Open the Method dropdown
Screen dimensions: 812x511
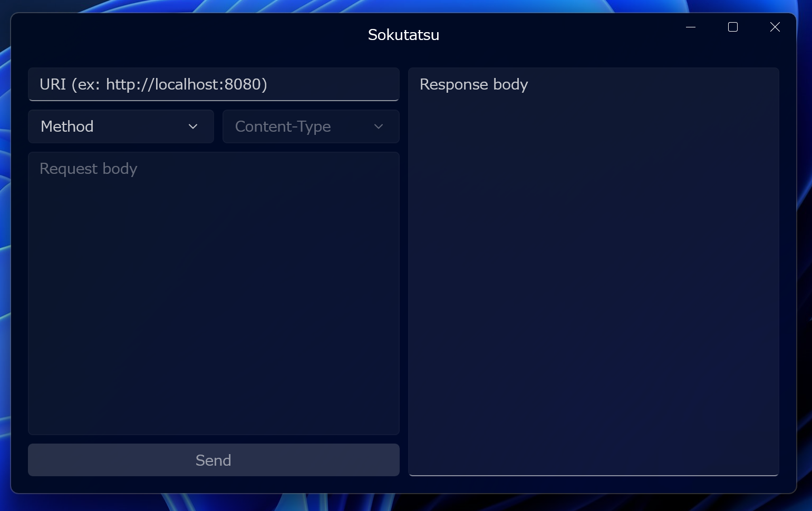(x=121, y=126)
